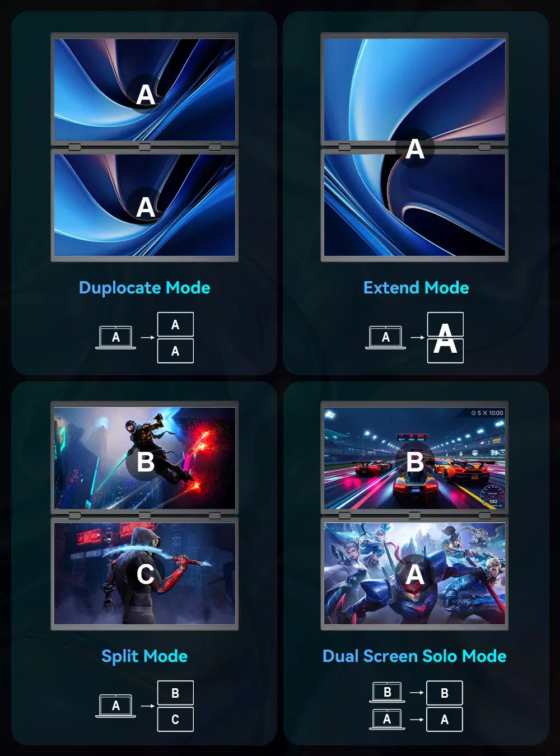The image size is (560, 756).
Task: Click the laptop icon under Split Mode
Action: point(115,706)
